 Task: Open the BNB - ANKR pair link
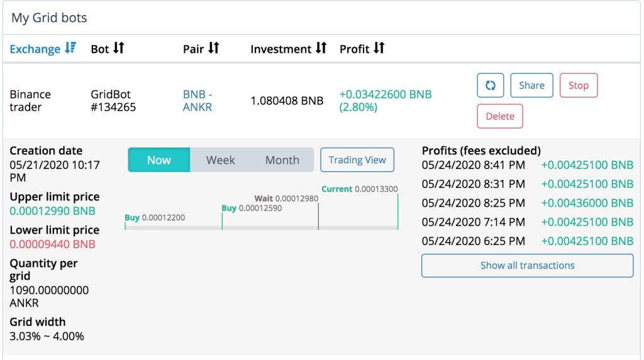pyautogui.click(x=197, y=101)
